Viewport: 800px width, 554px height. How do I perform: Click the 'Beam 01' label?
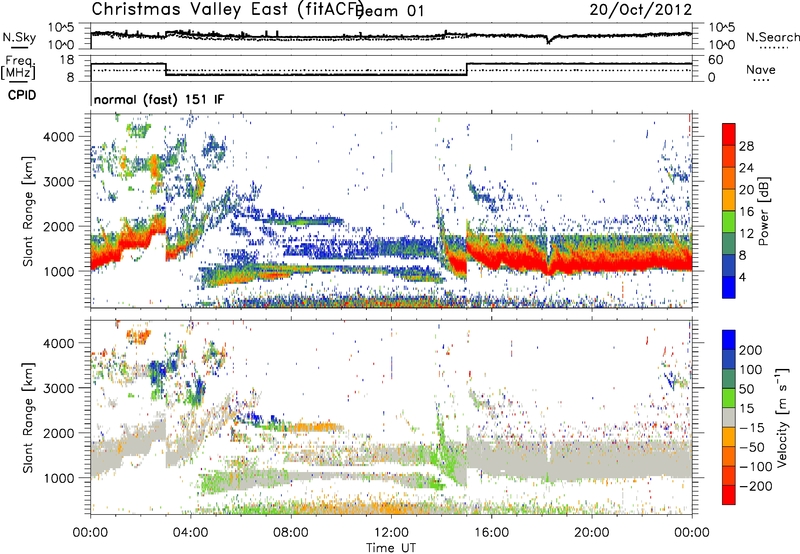click(x=390, y=11)
